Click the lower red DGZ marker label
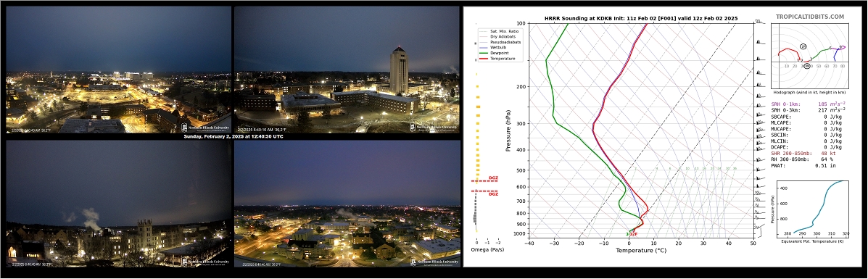Image resolution: width=868 pixels, height=279 pixels. (493, 194)
